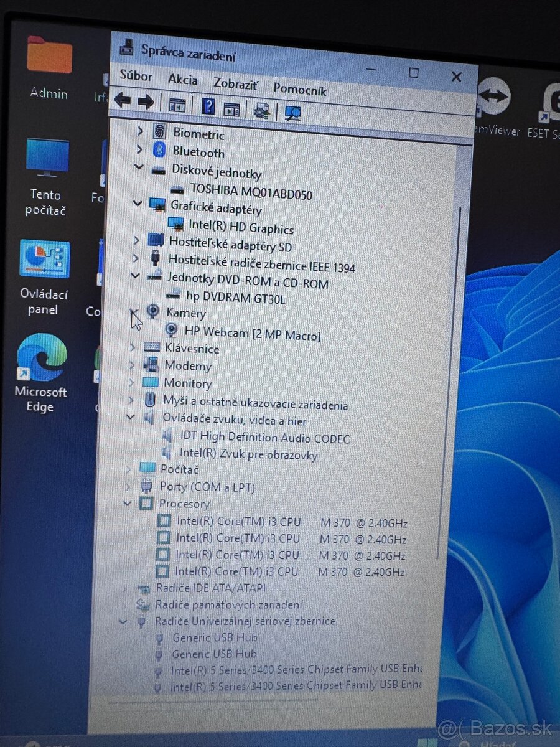
Task: Click the Biometric device category icon
Action: point(160,131)
